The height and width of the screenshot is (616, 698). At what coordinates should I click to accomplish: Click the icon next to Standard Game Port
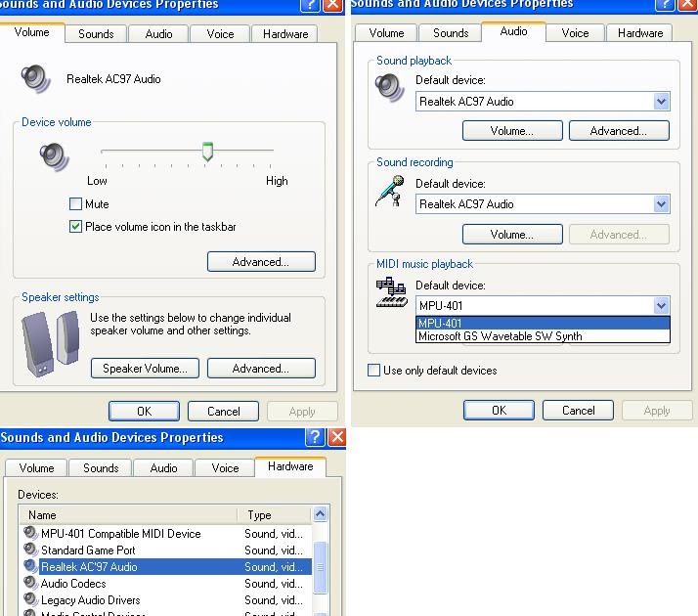click(30, 550)
